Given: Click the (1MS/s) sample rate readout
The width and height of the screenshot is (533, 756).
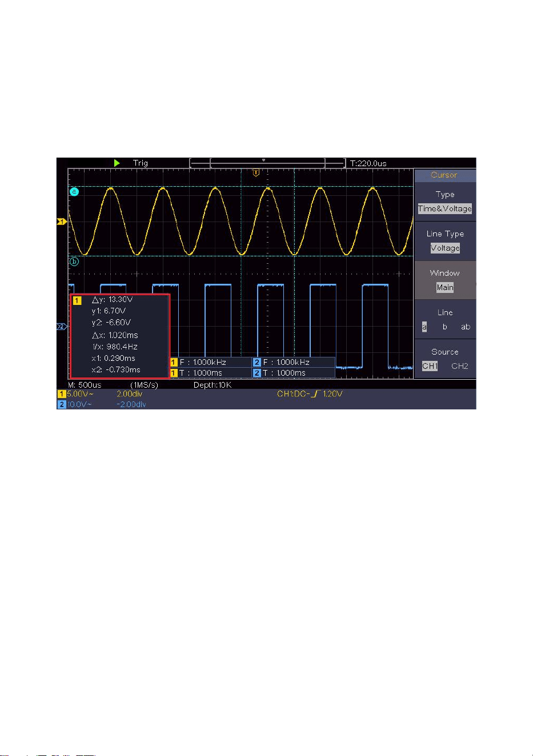Looking at the screenshot, I should pos(144,385).
